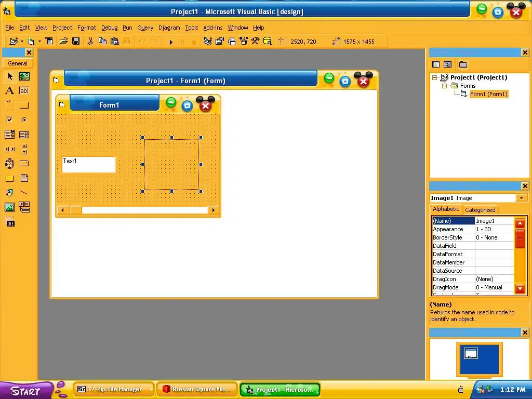
Task: Select the CommandButton tool in toolbox
Action: pos(24,105)
